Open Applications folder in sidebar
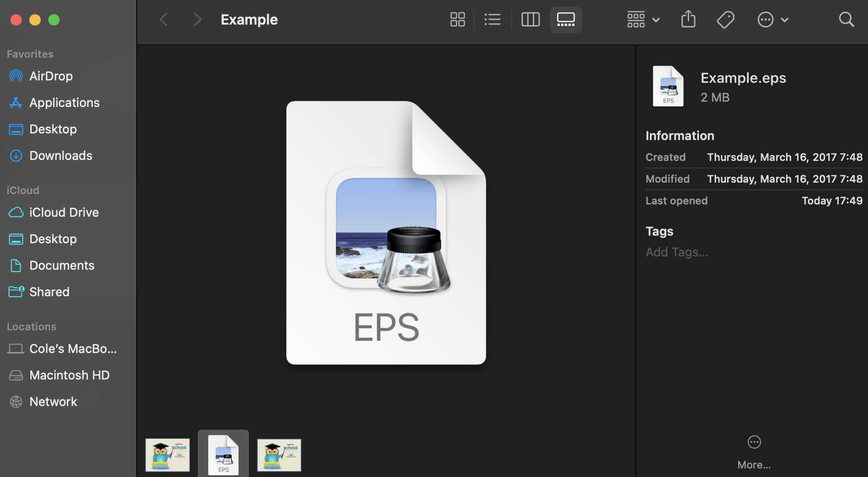868x477 pixels. [x=64, y=103]
